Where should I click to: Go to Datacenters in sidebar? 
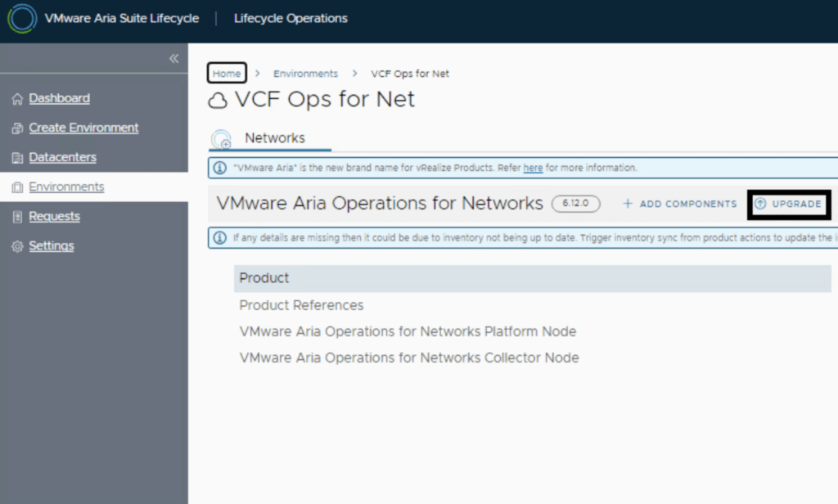[x=62, y=157]
